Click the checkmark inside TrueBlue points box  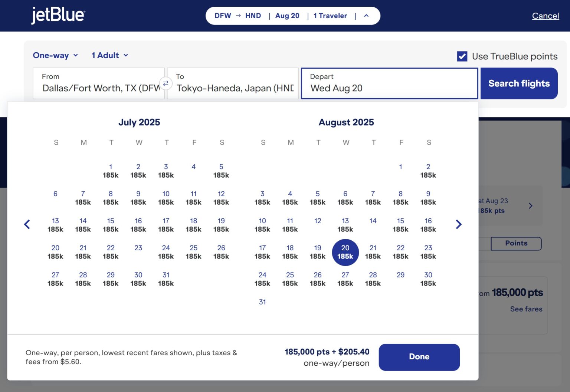tap(462, 56)
